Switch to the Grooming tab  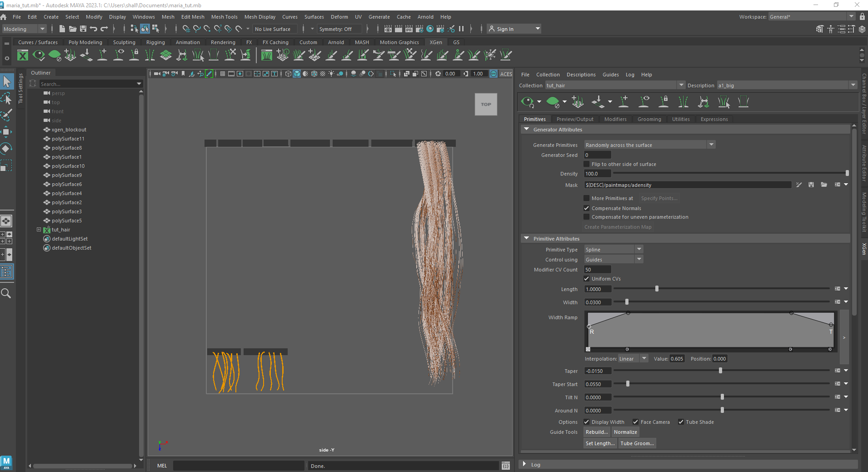[649, 119]
